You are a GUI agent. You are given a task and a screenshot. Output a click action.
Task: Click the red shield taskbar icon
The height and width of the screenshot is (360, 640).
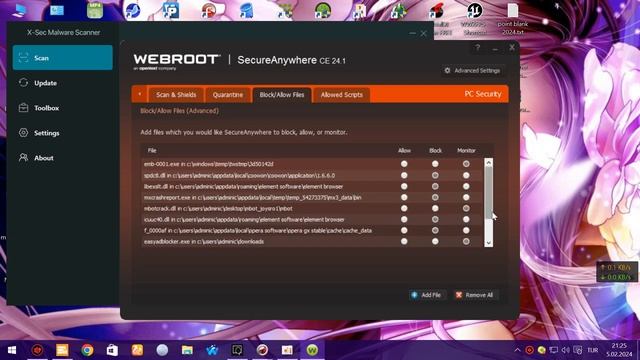(x=37, y=350)
